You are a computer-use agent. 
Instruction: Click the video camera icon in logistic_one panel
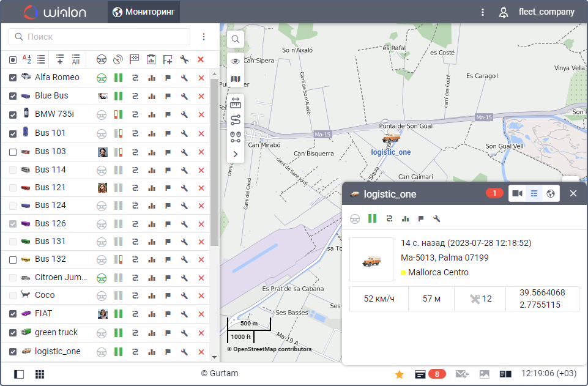(x=517, y=194)
